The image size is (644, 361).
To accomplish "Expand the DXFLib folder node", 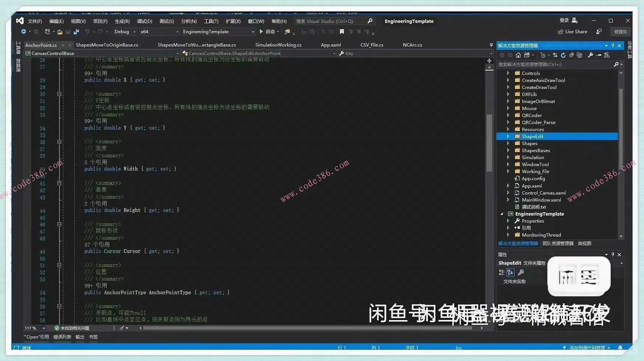I will [508, 94].
